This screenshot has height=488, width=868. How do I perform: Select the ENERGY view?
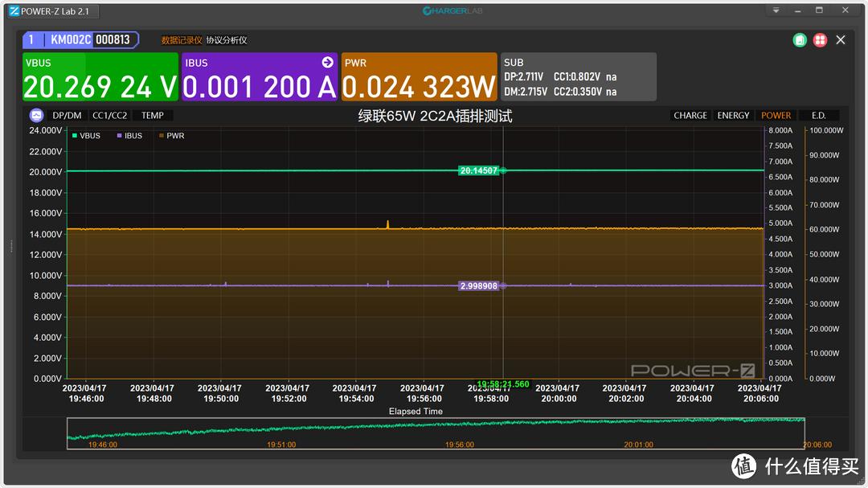coord(733,116)
